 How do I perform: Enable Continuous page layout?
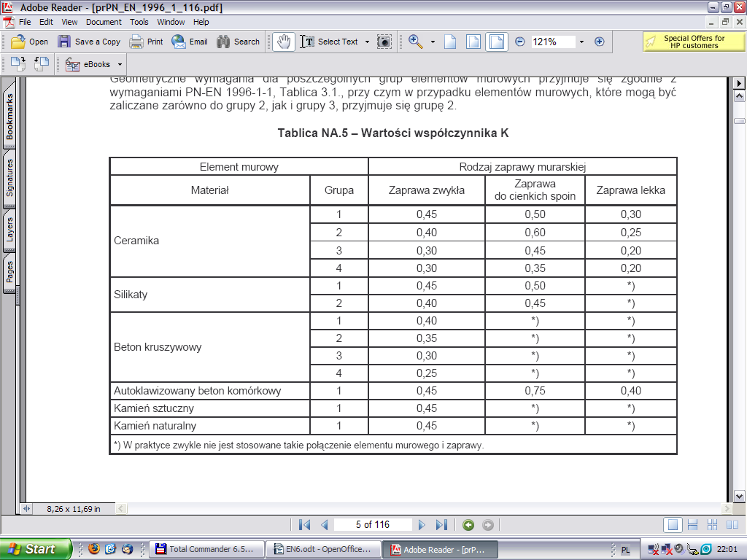coord(693,525)
